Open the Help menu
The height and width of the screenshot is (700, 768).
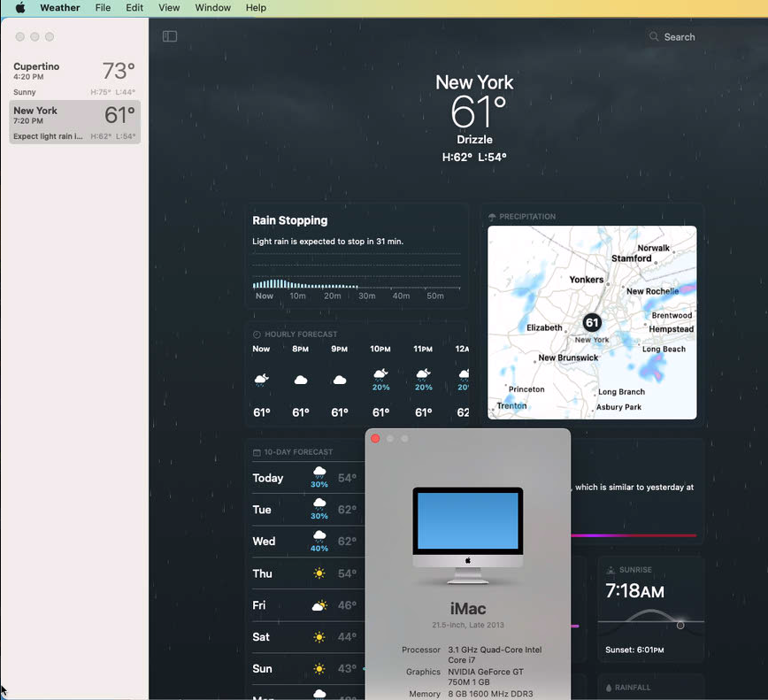pos(256,8)
